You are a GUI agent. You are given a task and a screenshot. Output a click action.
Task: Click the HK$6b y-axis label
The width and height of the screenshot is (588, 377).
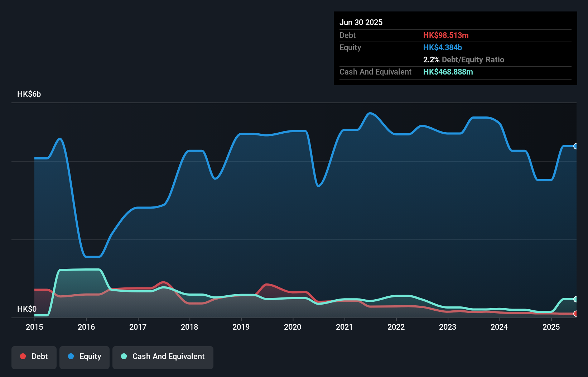tap(29, 94)
